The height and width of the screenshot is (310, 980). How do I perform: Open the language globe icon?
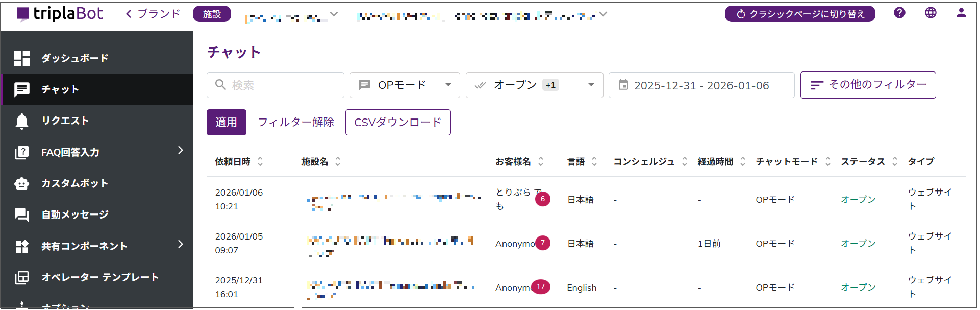click(x=931, y=13)
